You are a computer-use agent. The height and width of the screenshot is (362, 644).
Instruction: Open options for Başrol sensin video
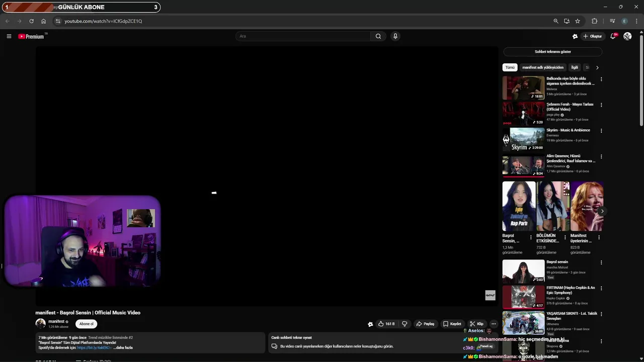pyautogui.click(x=601, y=262)
